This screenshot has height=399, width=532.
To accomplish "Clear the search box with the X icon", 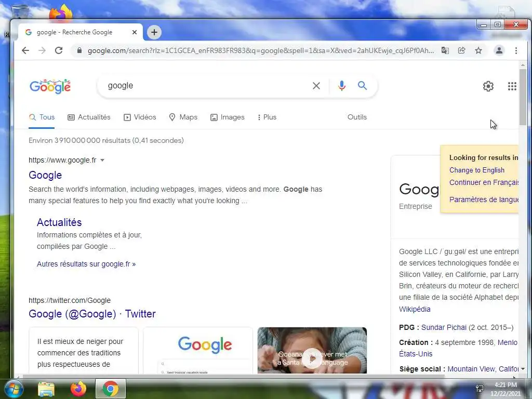I will tap(316, 86).
